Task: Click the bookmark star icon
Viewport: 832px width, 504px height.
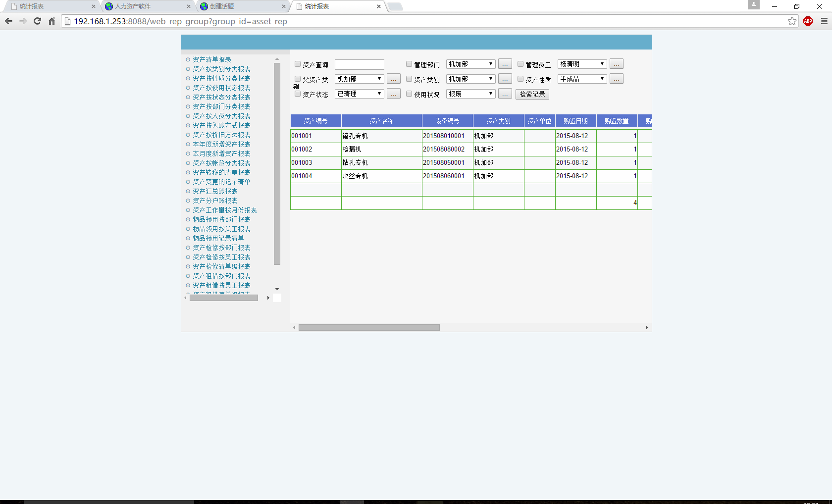Action: point(792,21)
